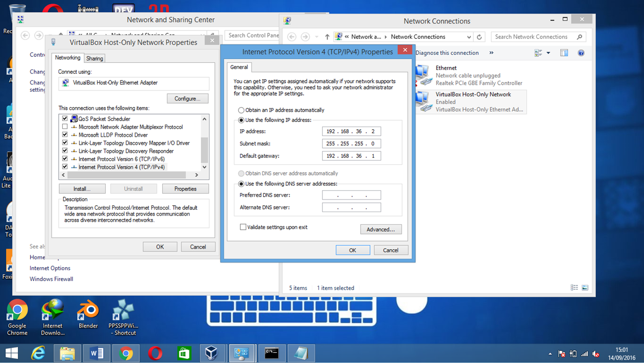Screen dimensions: 644x363
Task: Open Opera browser from taskbar
Action: [x=155, y=353]
